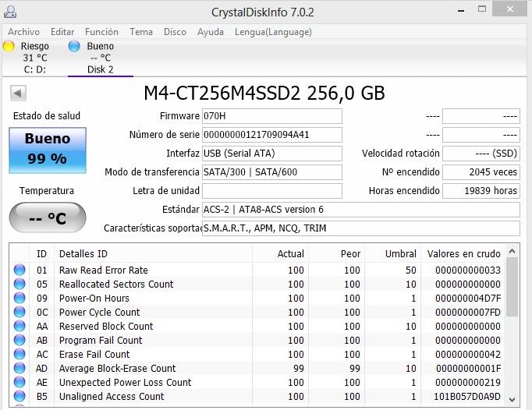Click the Interfaz field USB (Serial ATA)
The image size is (532, 410).
[272, 154]
